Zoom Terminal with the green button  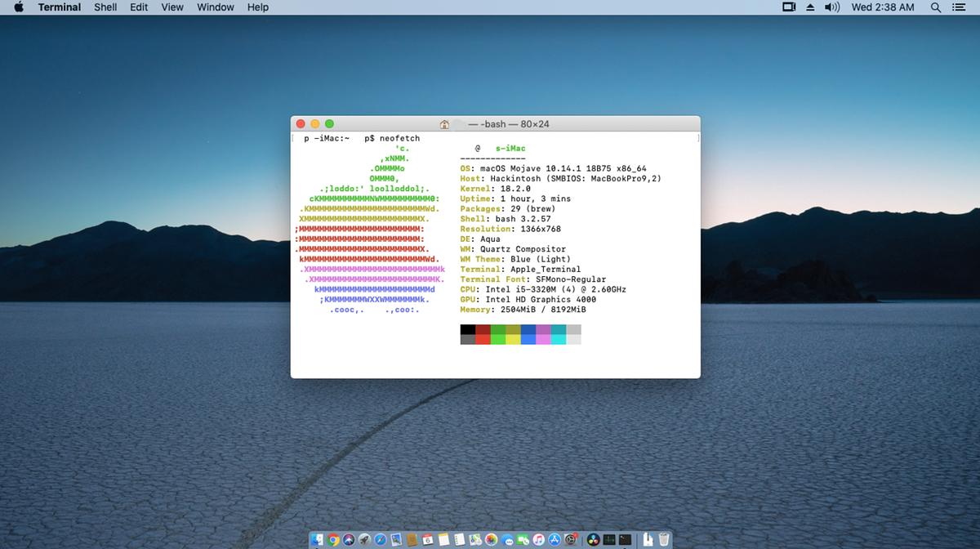tap(330, 124)
